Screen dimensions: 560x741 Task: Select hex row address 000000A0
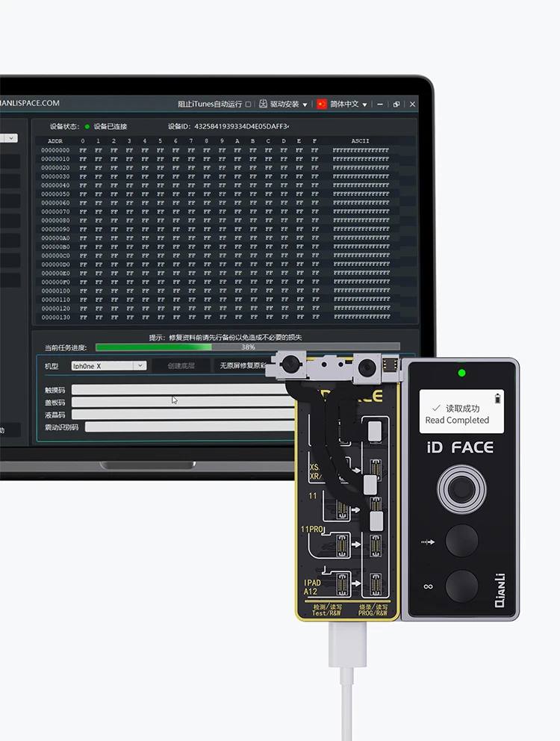point(55,238)
